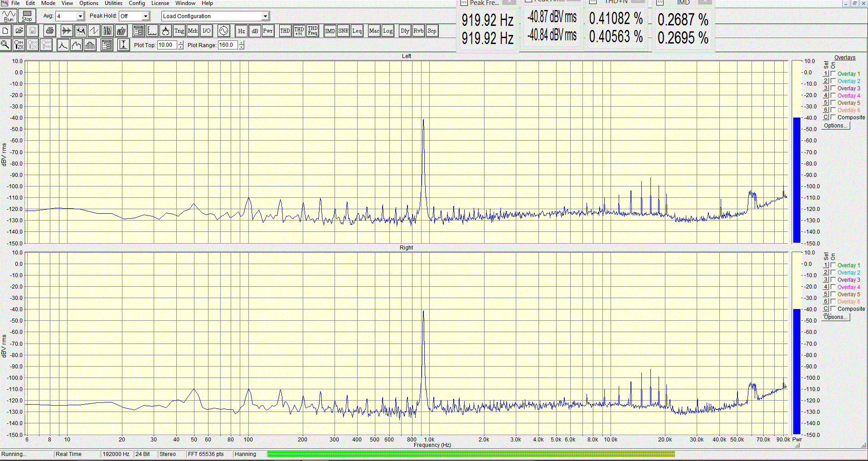Open the Load Configuration dropdown
Viewport: 868px width, 461px height.
point(265,16)
